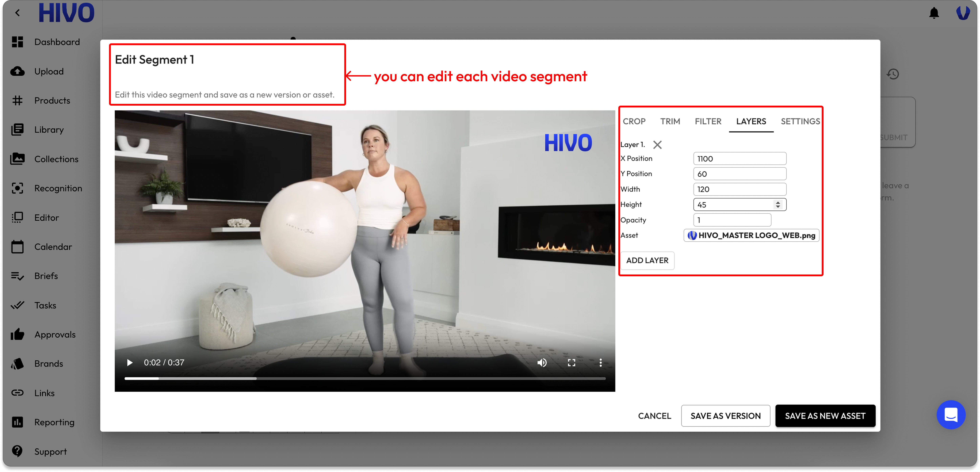The height and width of the screenshot is (472, 980).
Task: Open Approvals from sidebar
Action: [x=55, y=334]
